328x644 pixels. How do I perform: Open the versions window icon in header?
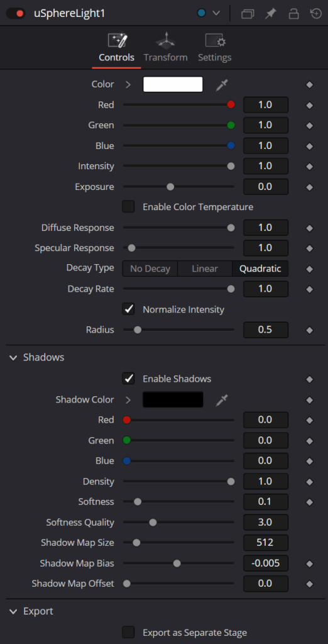[x=248, y=14]
